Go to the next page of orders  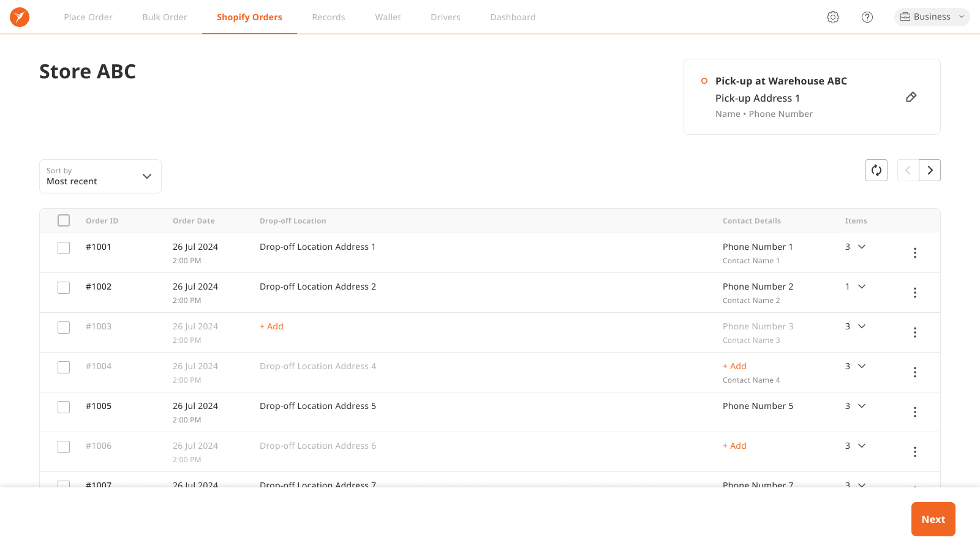click(x=930, y=170)
